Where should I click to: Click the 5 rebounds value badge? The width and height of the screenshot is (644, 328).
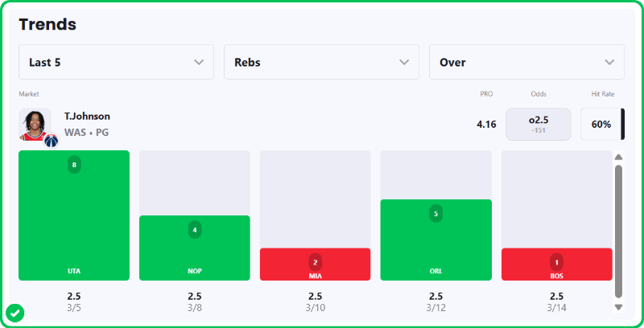436,214
